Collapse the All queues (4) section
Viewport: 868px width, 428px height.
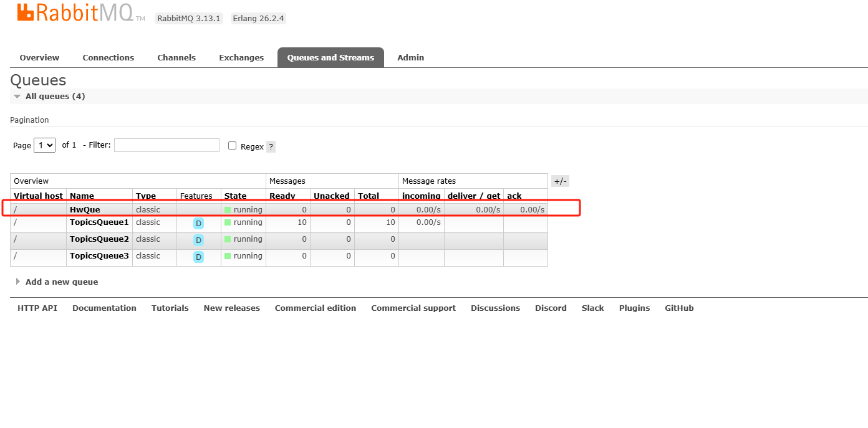tap(17, 96)
